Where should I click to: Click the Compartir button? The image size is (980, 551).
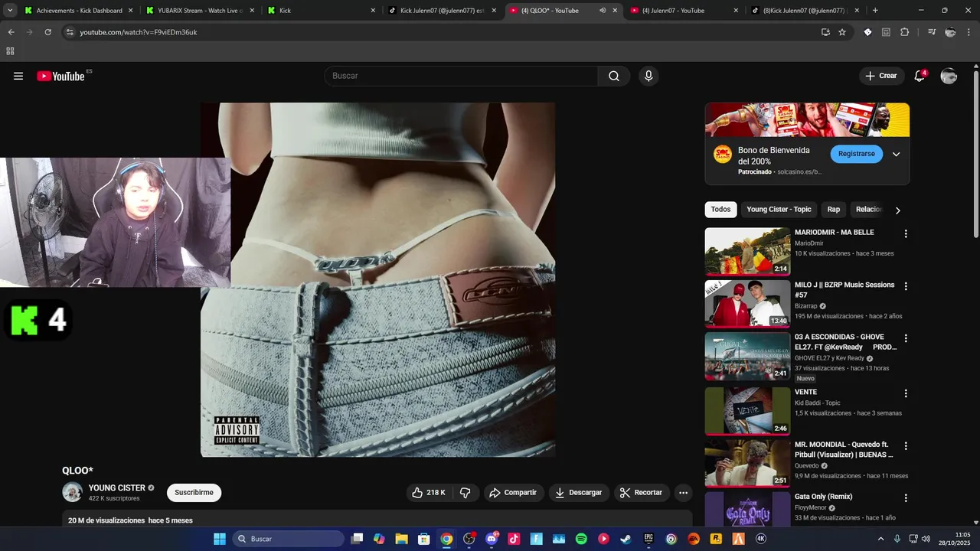pyautogui.click(x=514, y=493)
